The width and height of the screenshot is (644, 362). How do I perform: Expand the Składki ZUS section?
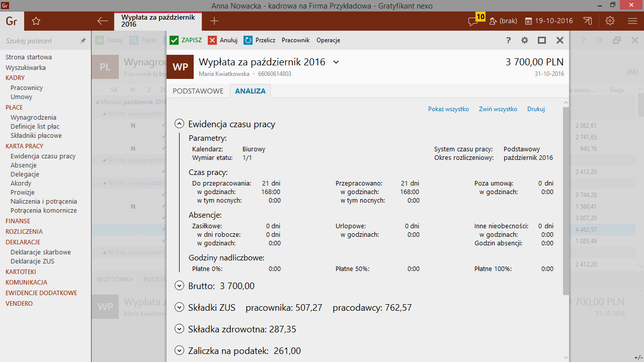[x=179, y=307]
